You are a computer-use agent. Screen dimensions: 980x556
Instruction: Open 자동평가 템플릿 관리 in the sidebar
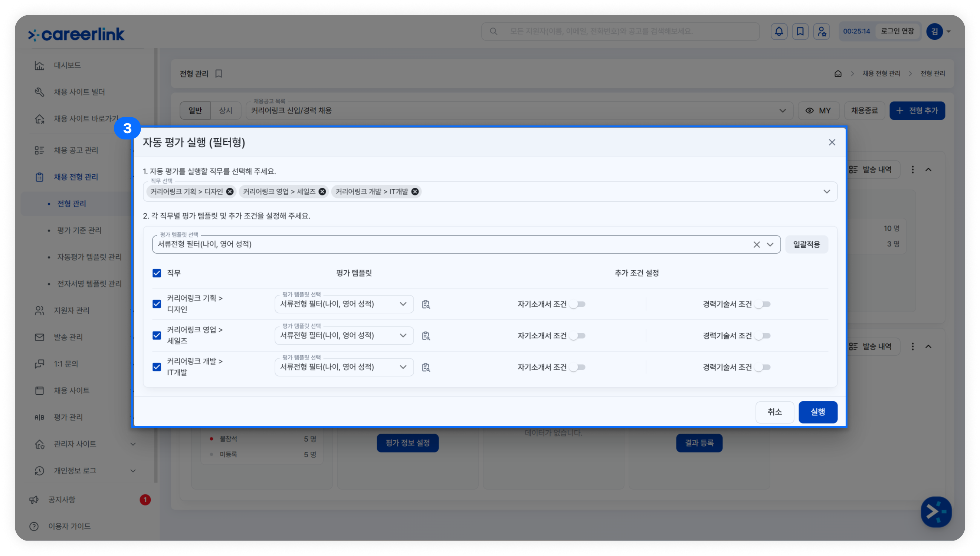click(89, 257)
